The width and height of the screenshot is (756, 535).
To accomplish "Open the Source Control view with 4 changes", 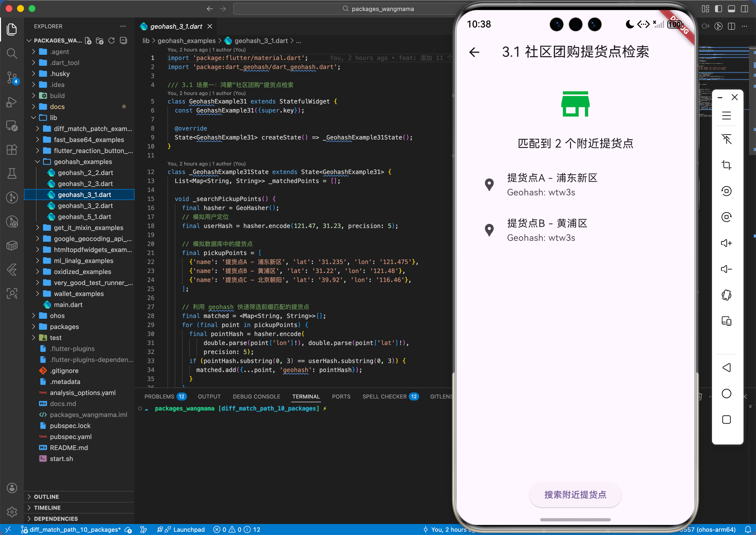I will point(12,78).
